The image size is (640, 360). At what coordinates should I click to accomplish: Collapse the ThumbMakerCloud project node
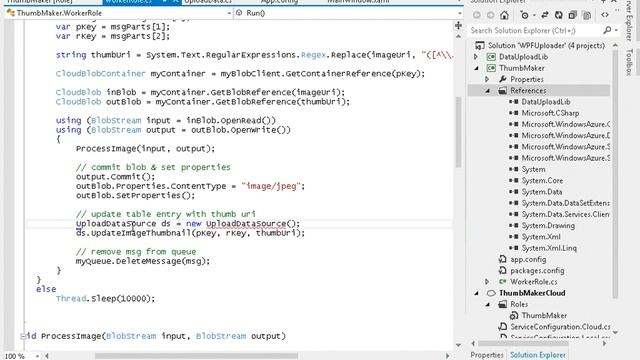pos(476,293)
